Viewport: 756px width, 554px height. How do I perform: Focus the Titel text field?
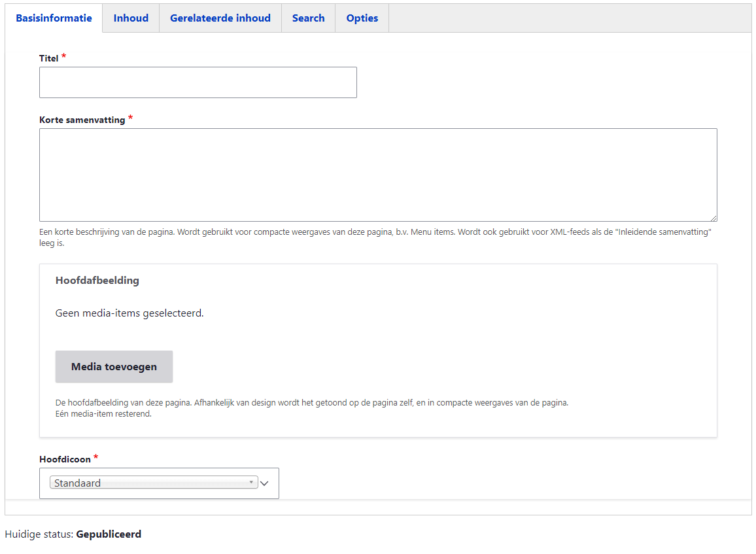point(198,82)
